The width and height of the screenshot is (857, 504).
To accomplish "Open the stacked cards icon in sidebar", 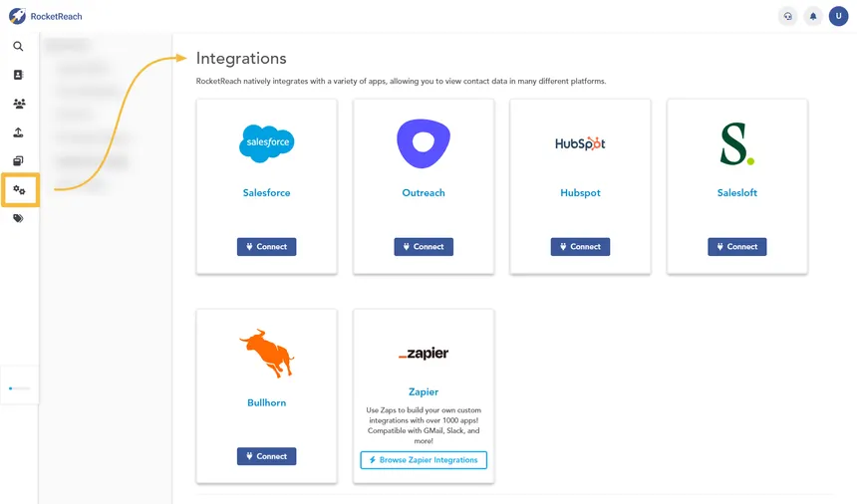I will click(x=18, y=160).
